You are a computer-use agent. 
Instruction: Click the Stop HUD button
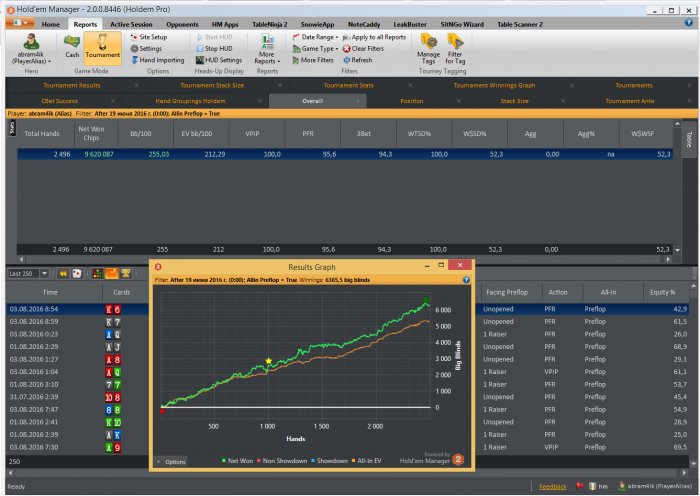214,48
